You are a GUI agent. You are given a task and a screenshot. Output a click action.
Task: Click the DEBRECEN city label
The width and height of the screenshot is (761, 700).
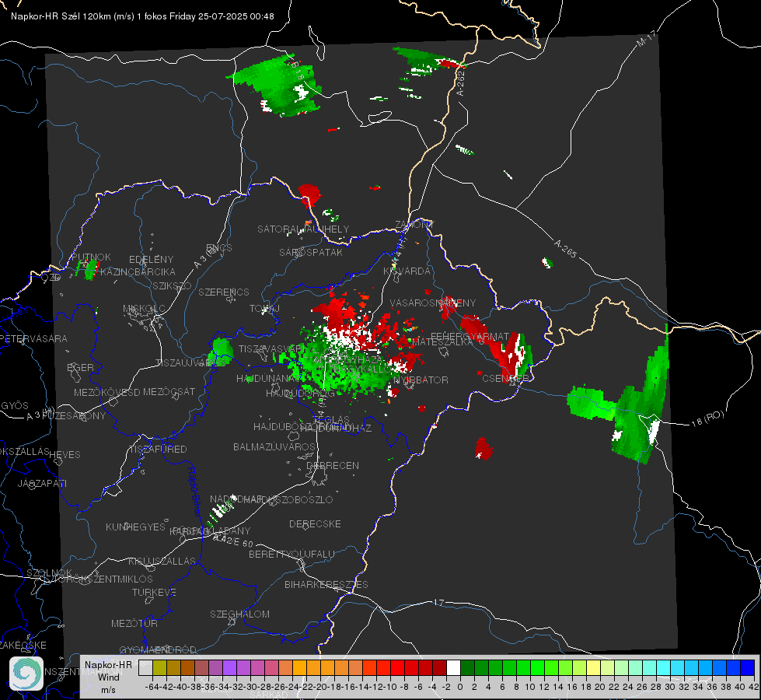pyautogui.click(x=333, y=465)
